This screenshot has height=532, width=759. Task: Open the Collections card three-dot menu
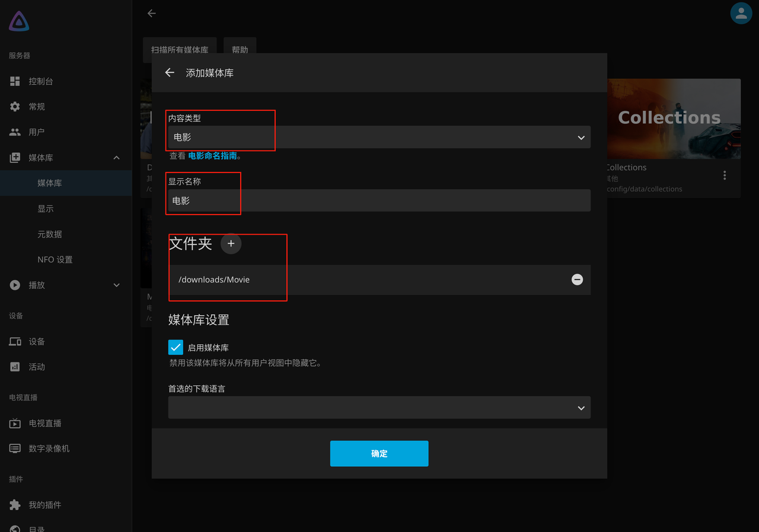pos(725,175)
